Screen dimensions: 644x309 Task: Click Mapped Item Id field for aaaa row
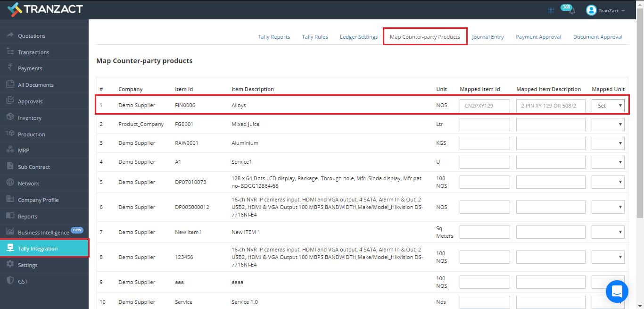click(x=485, y=282)
